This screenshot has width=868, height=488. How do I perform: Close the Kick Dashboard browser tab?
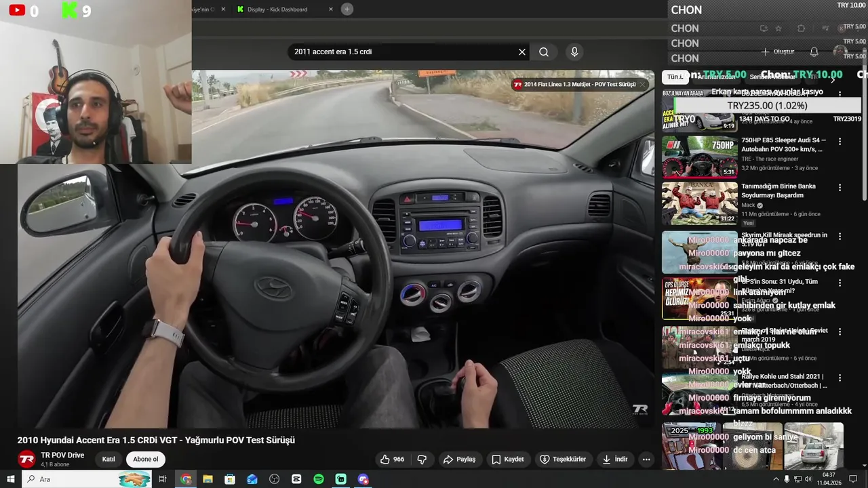[x=331, y=9]
